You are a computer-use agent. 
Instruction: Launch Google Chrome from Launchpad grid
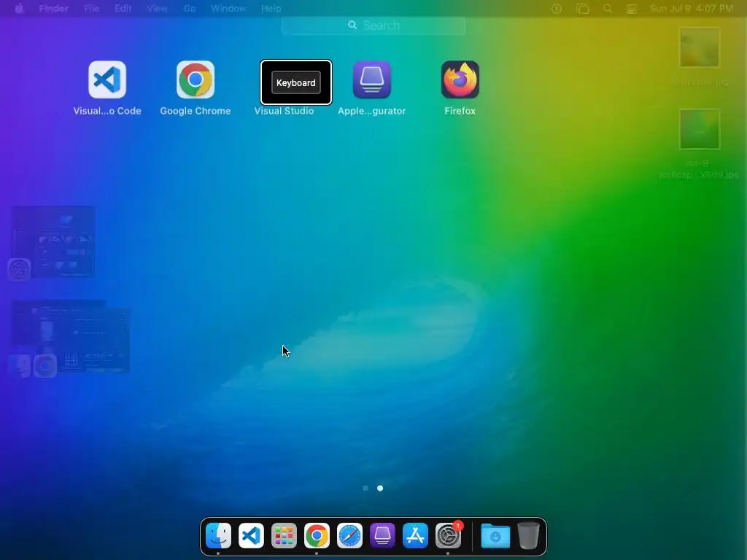(x=196, y=79)
